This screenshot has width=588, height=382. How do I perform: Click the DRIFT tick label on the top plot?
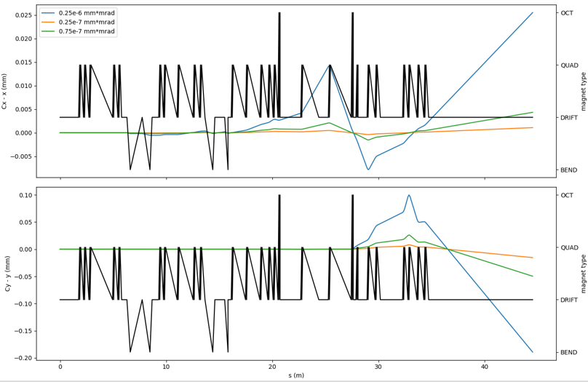(x=570, y=118)
